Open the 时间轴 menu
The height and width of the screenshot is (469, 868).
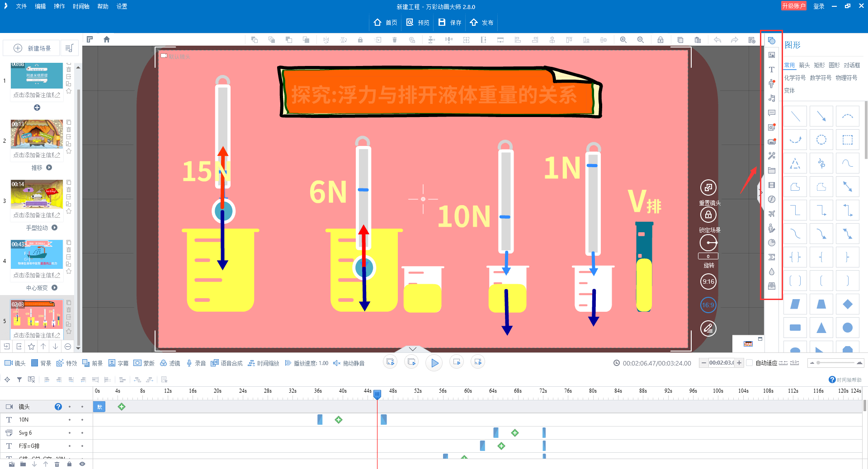81,6
